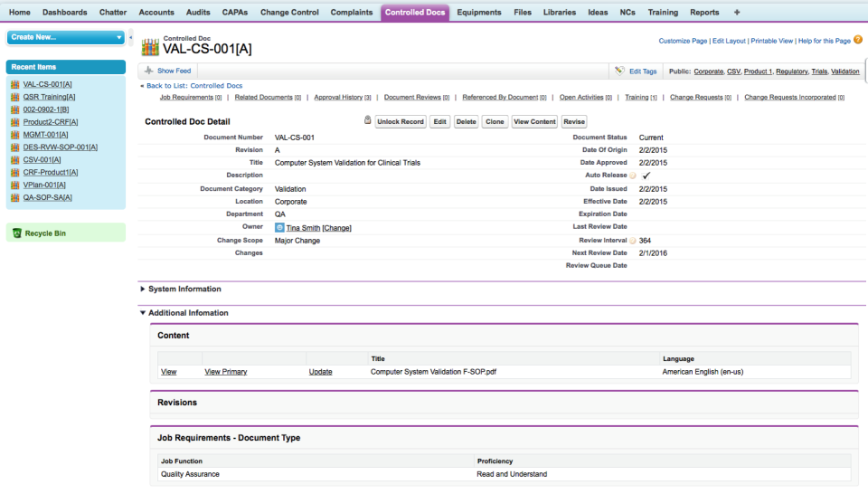Click the Show Feed pulse icon
The width and height of the screenshot is (868, 494).
click(x=149, y=71)
